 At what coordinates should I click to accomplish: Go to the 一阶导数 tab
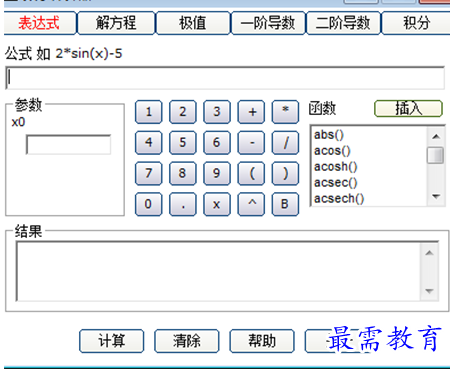click(x=268, y=23)
